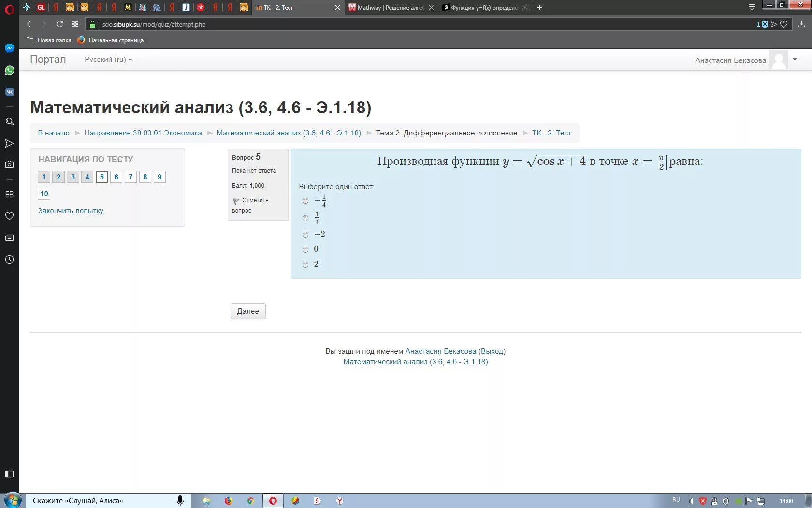The height and width of the screenshot is (508, 812).
Task: Open browsing history clock in the sidebar
Action: point(9,260)
